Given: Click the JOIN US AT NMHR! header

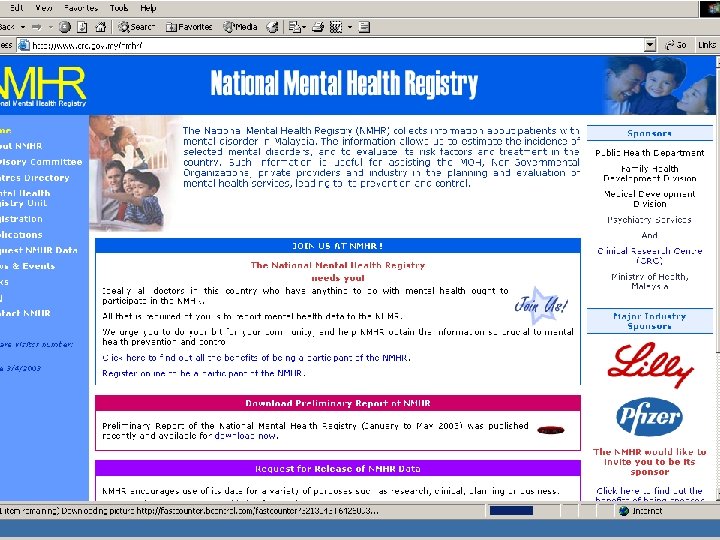Looking at the screenshot, I should pyautogui.click(x=338, y=246).
